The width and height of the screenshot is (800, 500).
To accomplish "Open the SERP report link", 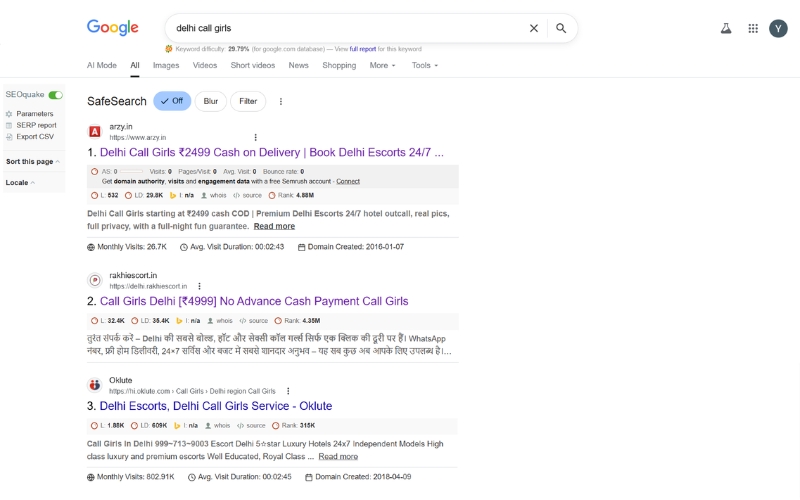I will pyautogui.click(x=36, y=125).
